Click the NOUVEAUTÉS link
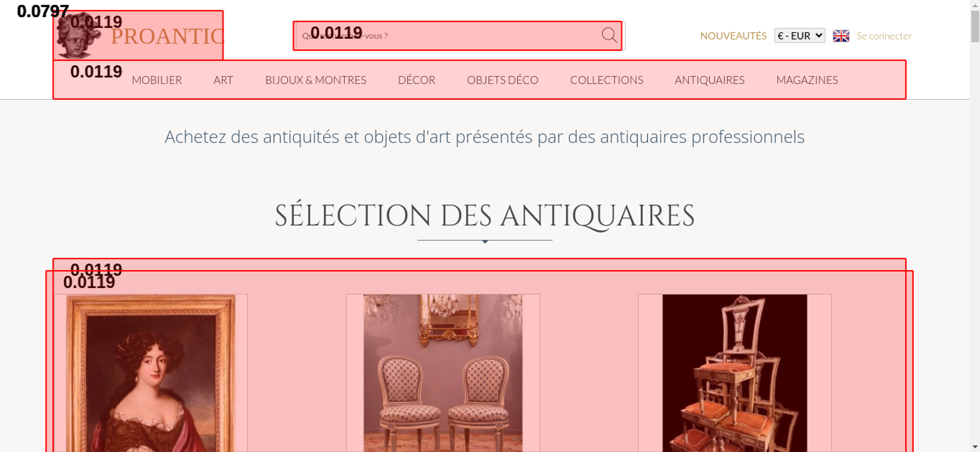This screenshot has height=452, width=980. (x=733, y=36)
